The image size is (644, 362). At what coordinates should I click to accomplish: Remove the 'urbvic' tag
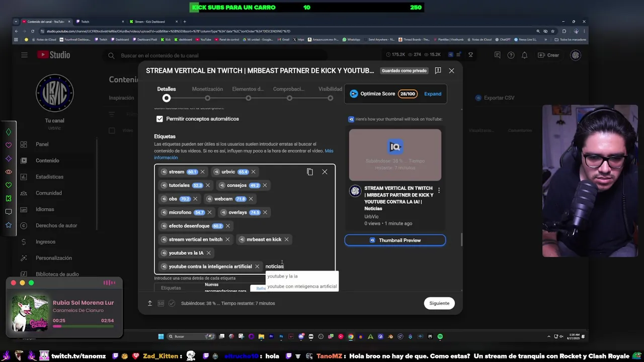click(x=254, y=172)
